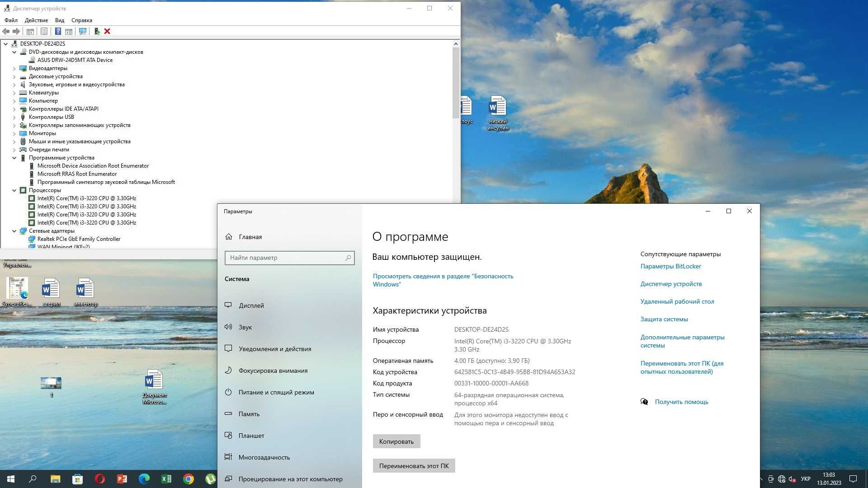Click the Копировать button
Viewport: 868px width, 488px height.
coord(396,441)
